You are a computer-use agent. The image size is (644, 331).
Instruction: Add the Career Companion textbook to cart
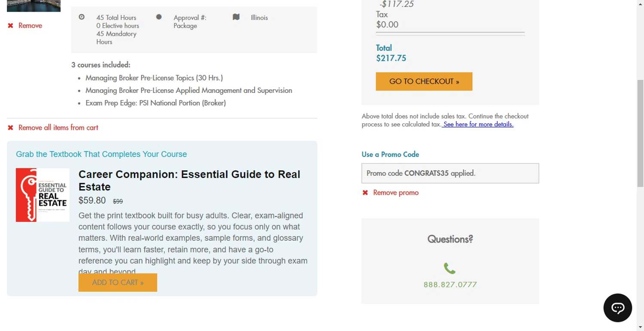tap(118, 282)
